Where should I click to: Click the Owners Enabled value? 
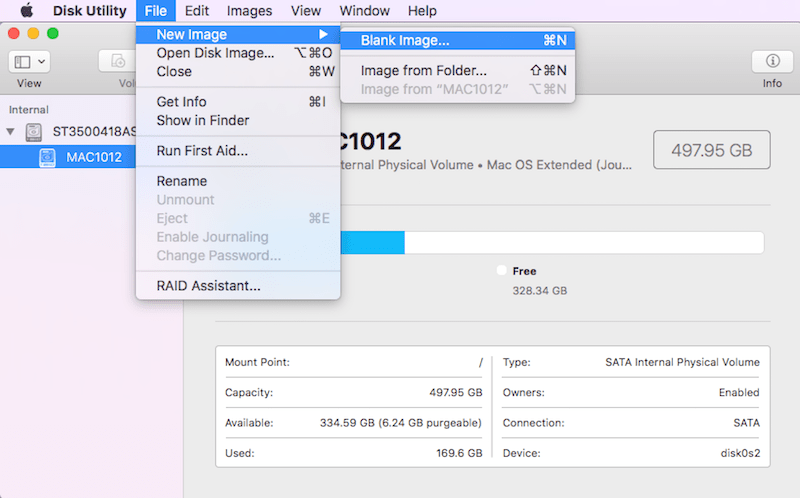tap(739, 392)
